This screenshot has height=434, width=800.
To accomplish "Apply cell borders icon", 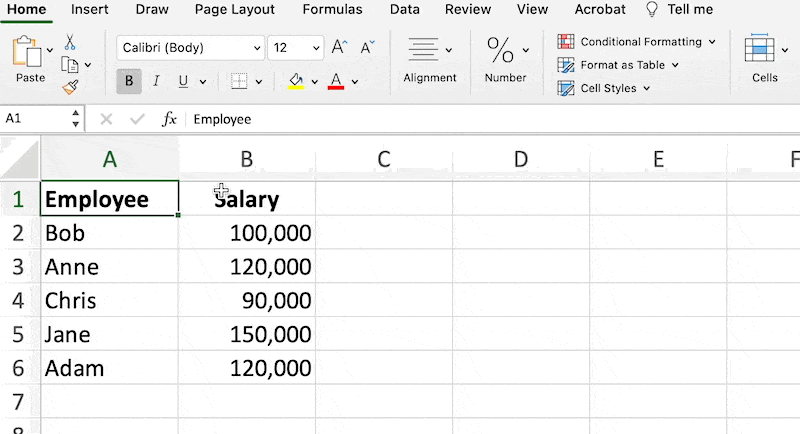I will (239, 81).
